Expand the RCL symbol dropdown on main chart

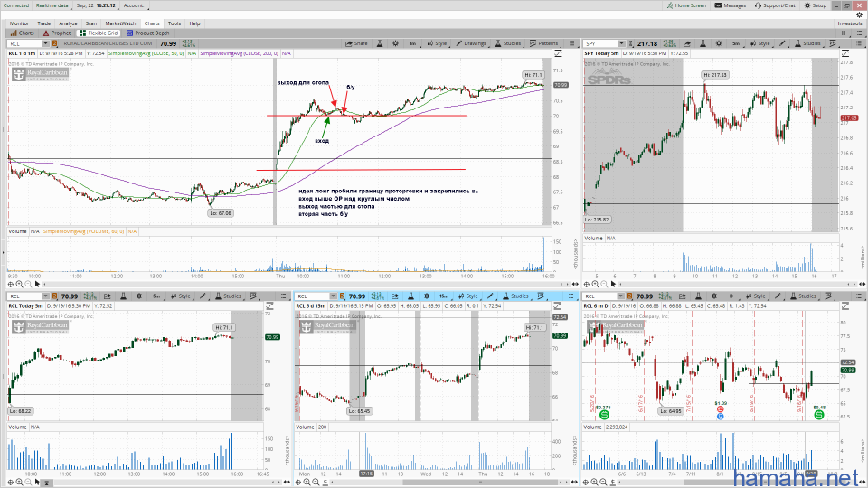coord(45,43)
